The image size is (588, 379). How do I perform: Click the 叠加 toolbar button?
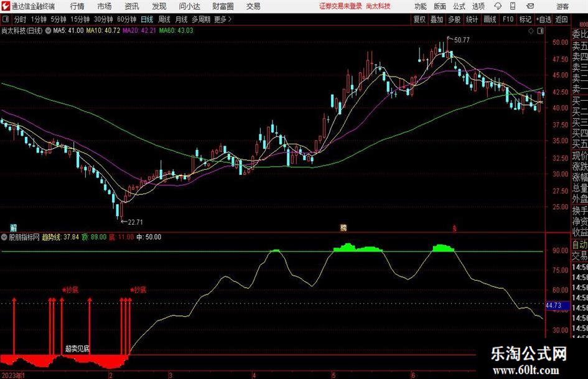pyautogui.click(x=437, y=19)
